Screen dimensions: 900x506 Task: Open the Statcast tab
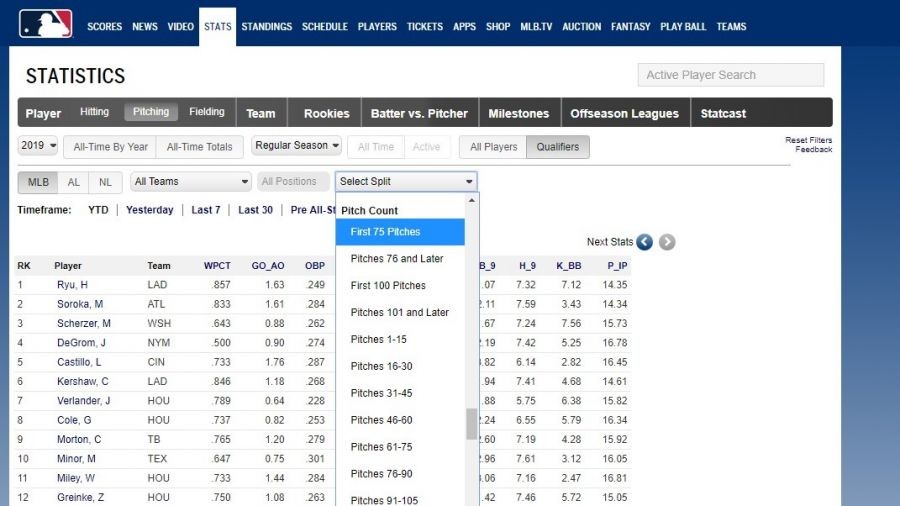(723, 114)
